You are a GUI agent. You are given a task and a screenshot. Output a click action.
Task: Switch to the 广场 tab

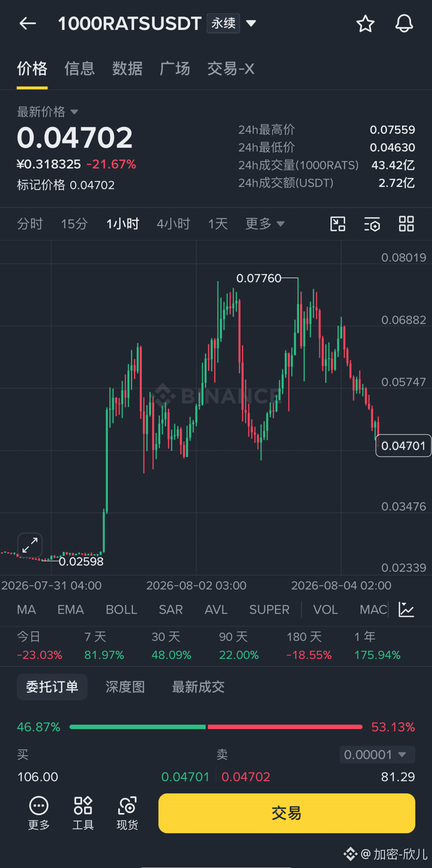pos(175,69)
